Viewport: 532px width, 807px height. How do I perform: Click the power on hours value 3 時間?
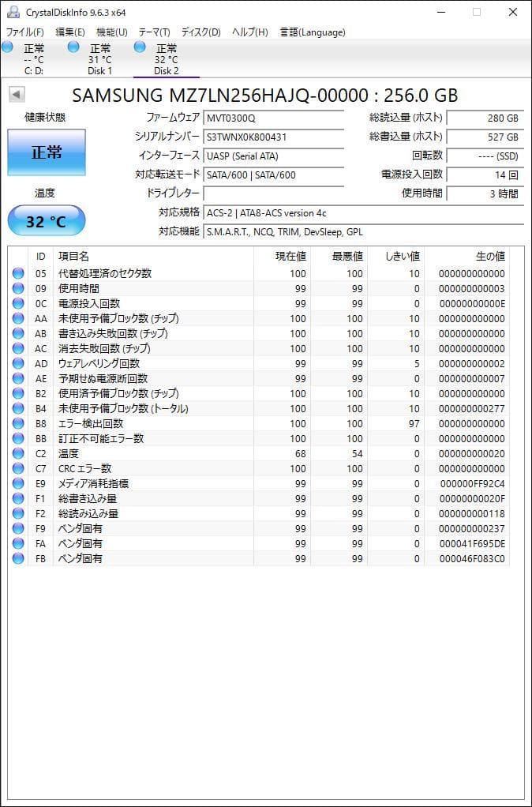tap(485, 193)
